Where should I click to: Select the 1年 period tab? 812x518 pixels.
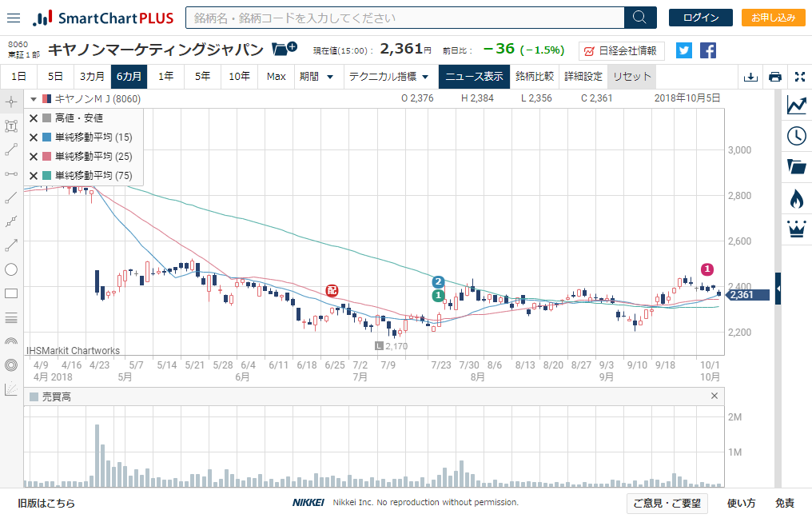(165, 77)
